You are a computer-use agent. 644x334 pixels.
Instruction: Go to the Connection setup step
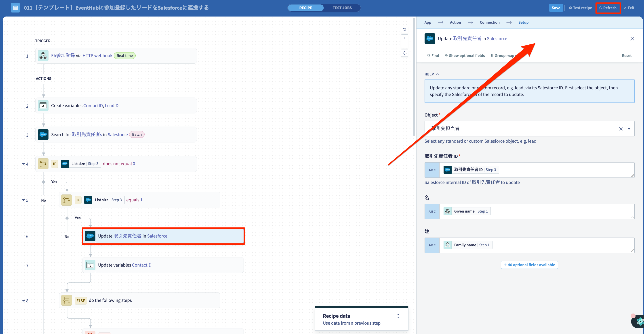pyautogui.click(x=490, y=22)
